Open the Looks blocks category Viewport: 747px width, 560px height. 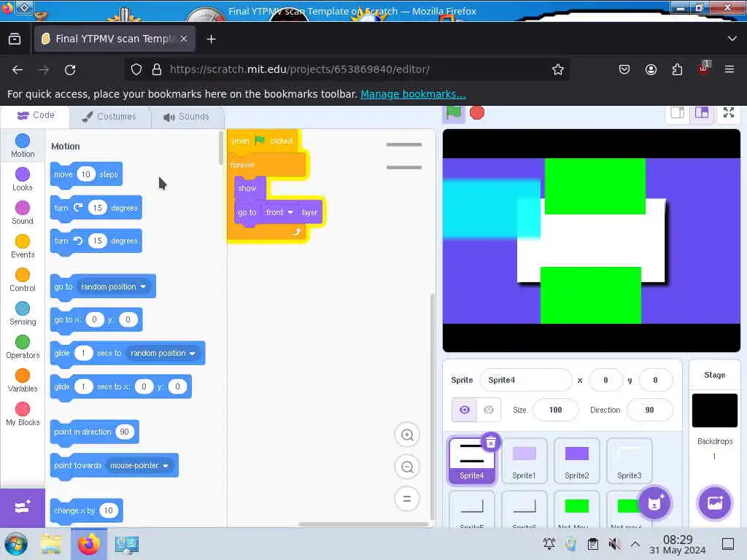(23, 179)
